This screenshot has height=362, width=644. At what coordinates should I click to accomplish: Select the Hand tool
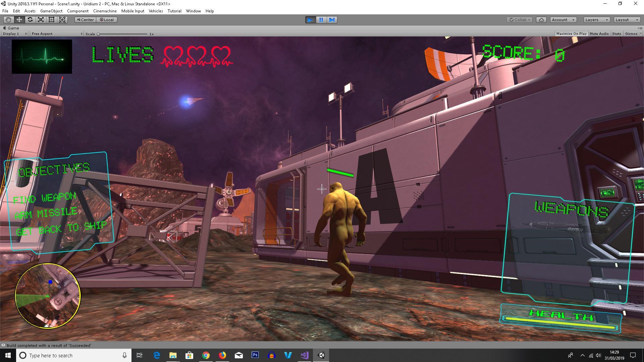[8, 20]
